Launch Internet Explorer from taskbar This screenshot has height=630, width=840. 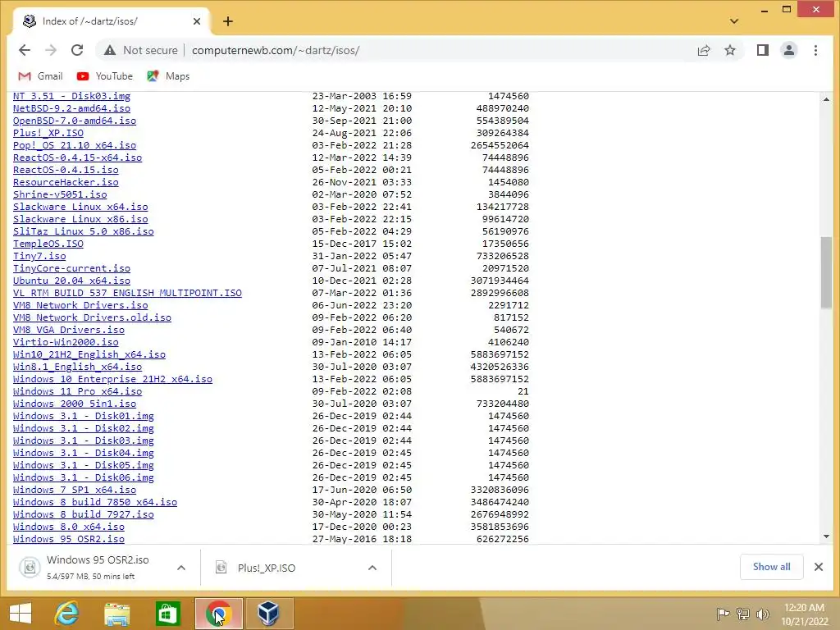[66, 614]
